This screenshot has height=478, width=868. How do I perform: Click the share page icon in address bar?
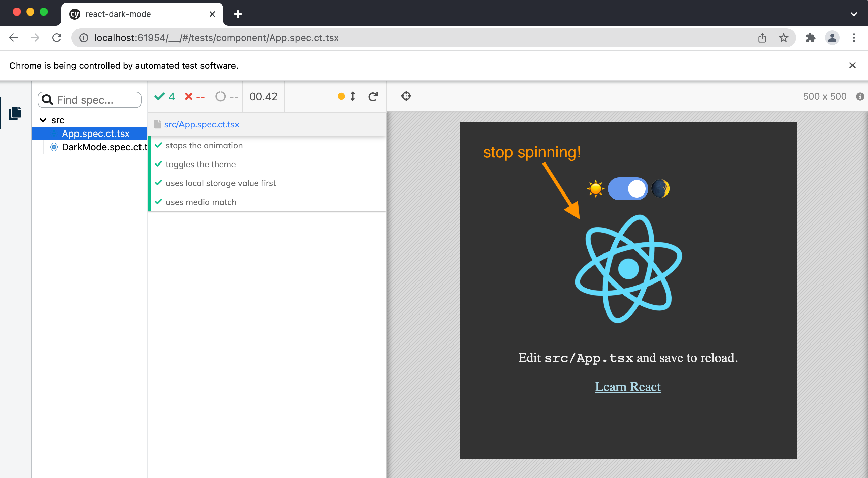(x=762, y=38)
